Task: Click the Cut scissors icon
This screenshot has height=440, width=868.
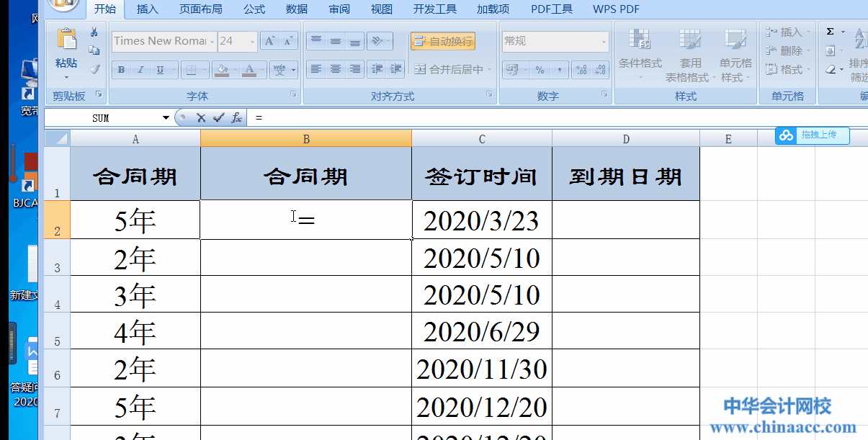Action: [x=94, y=32]
